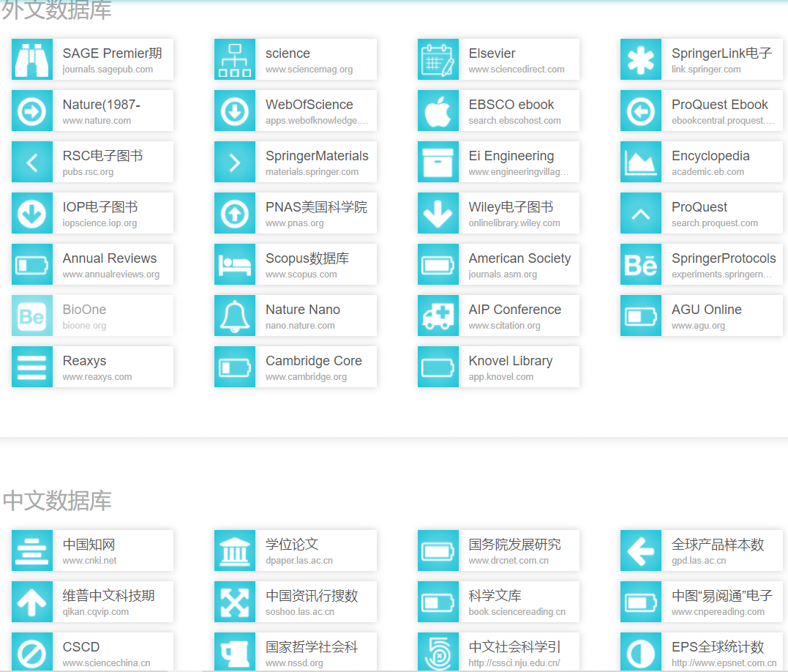Click the area chart icon for Encyclopedia
This screenshot has width=788, height=672.
pyautogui.click(x=641, y=162)
